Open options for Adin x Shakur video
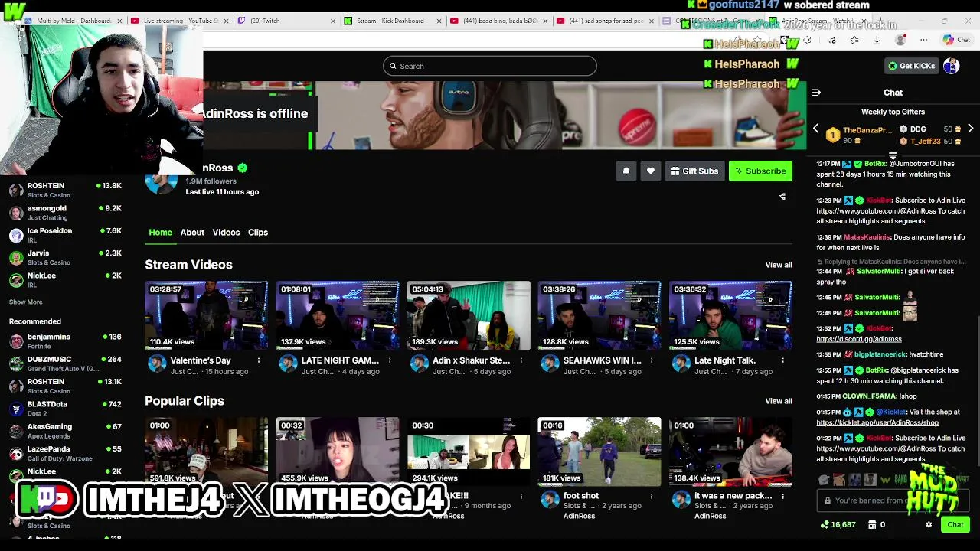This screenshot has height=551, width=980. click(521, 360)
